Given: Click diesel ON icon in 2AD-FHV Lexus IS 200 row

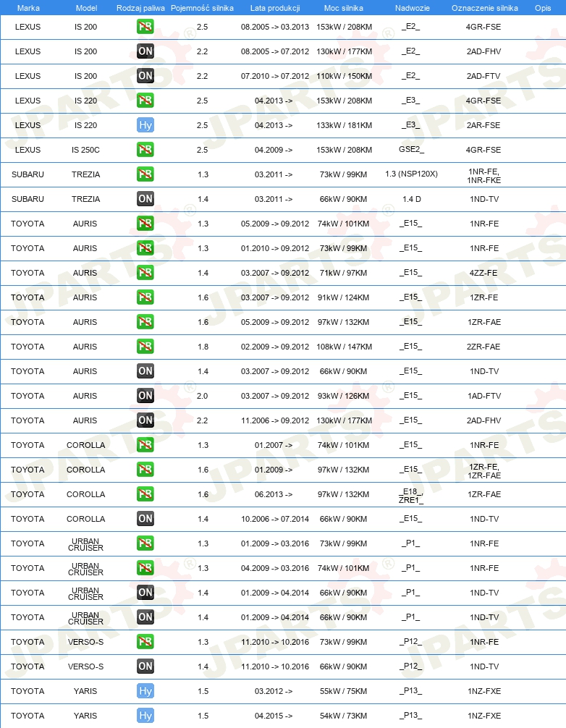Looking at the screenshot, I should pos(145,51).
